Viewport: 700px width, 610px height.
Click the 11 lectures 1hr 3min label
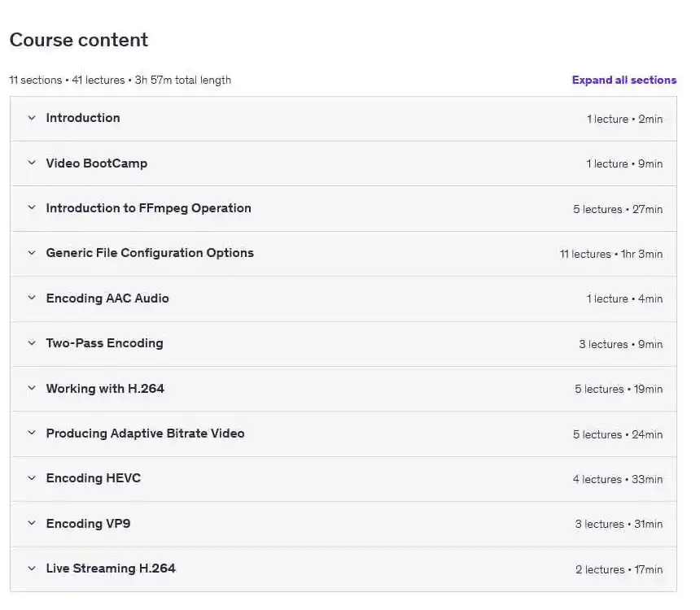[x=611, y=254]
